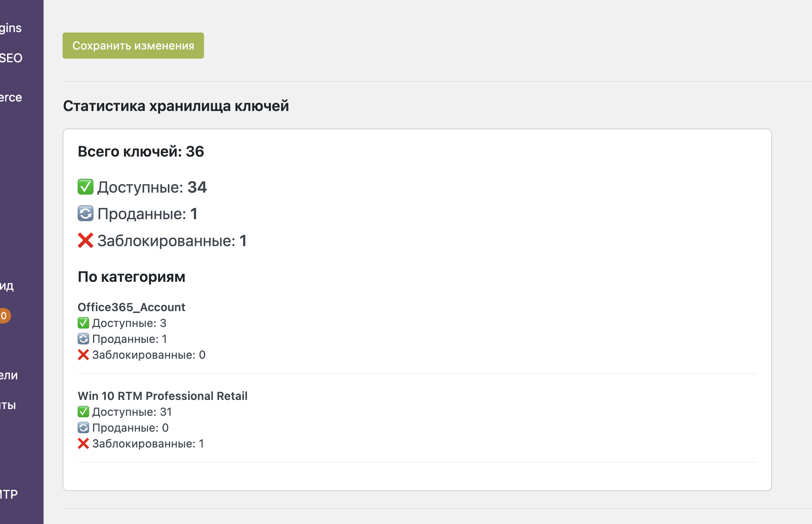Image resolution: width=812 pixels, height=524 pixels.
Task: Click the green checkmark next to Доступные: 34
Action: pyautogui.click(x=85, y=187)
